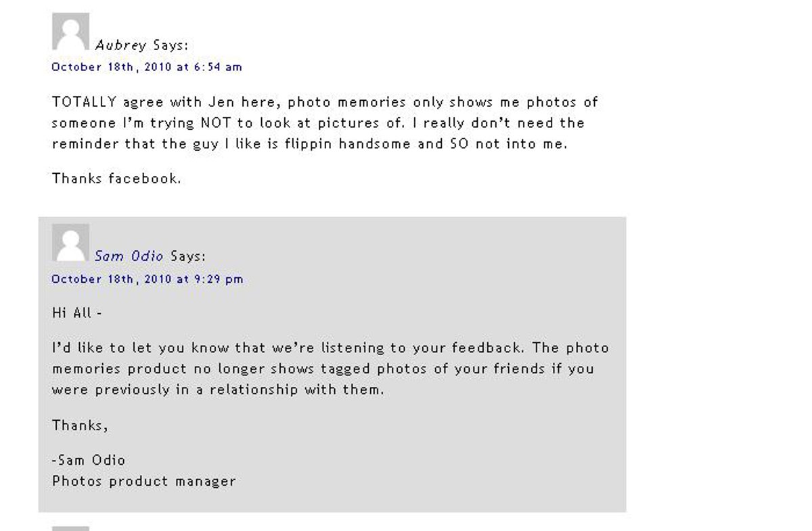The width and height of the screenshot is (812, 531).
Task: Click Sam Odio's gray avatar image
Action: pos(70,242)
